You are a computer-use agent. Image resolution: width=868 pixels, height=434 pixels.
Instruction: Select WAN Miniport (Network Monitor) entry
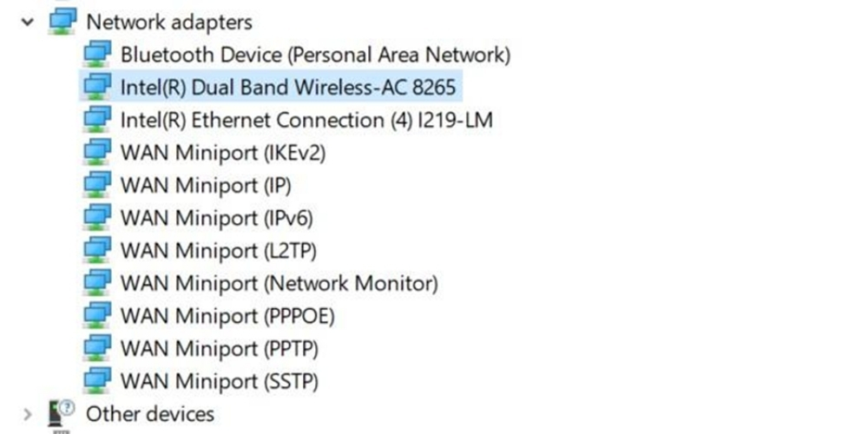coord(279,284)
